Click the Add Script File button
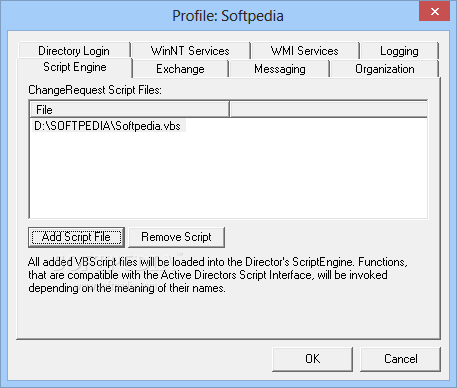The height and width of the screenshot is (388, 457). tap(76, 237)
